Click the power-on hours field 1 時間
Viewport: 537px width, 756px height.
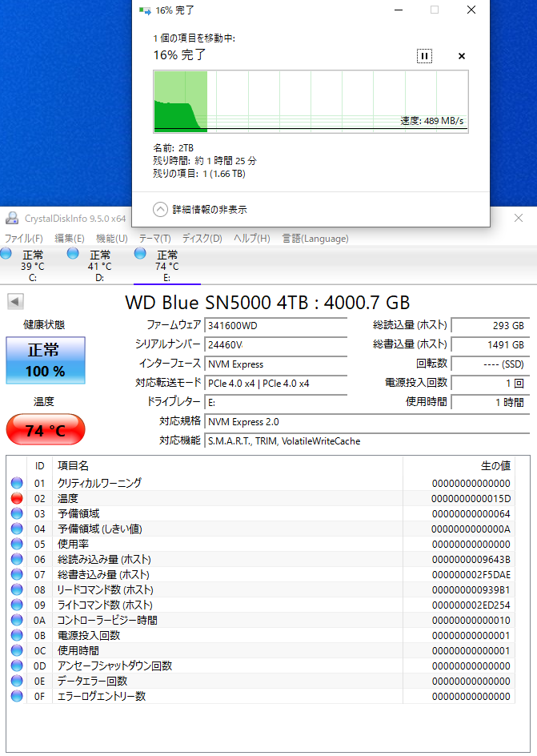(x=491, y=403)
